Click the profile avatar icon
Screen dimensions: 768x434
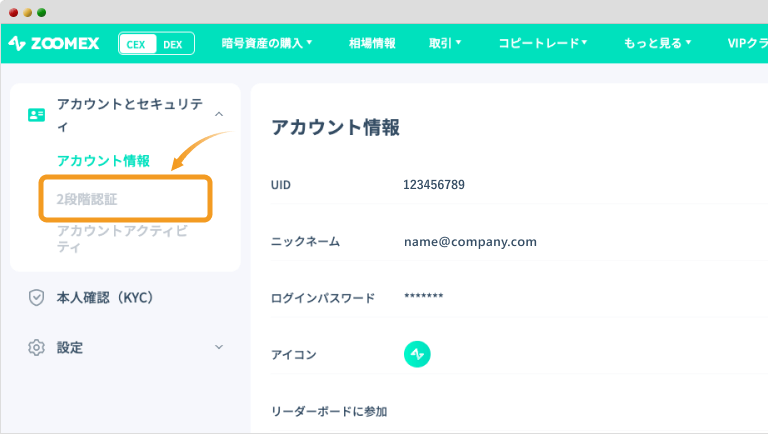pyautogui.click(x=417, y=354)
